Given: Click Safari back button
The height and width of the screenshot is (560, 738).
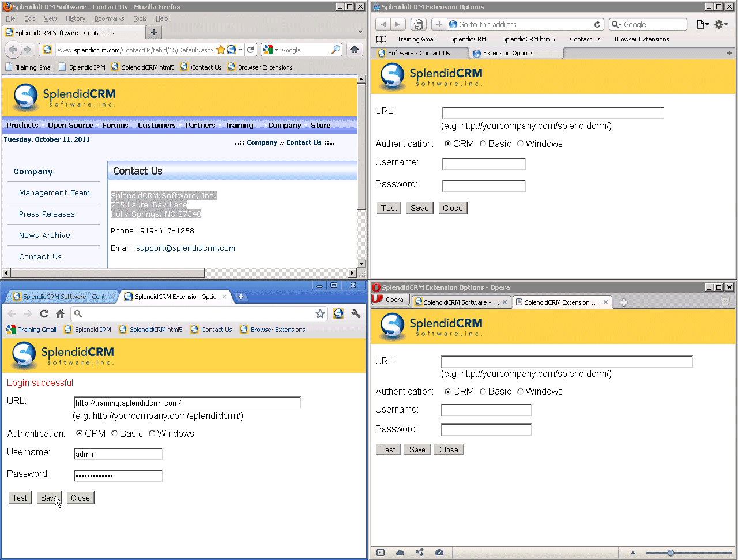Looking at the screenshot, I should click(x=383, y=24).
